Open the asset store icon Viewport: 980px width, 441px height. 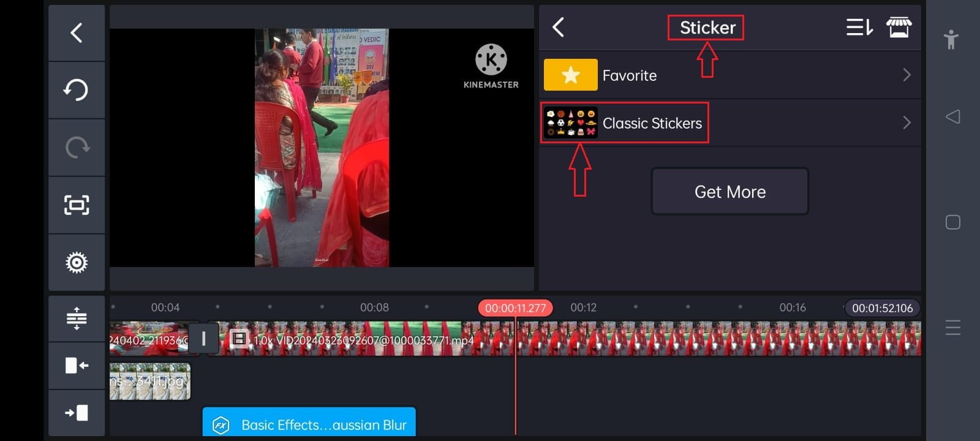[899, 28]
